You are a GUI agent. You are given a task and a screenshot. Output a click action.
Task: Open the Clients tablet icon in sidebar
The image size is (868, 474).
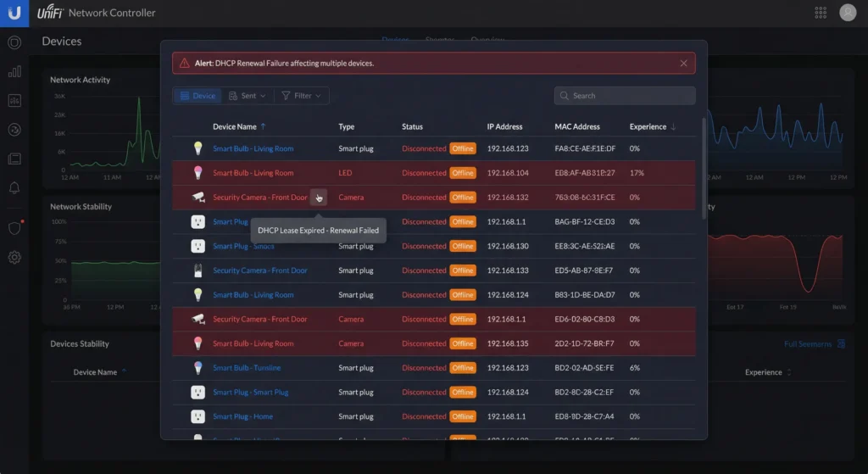coord(14,159)
